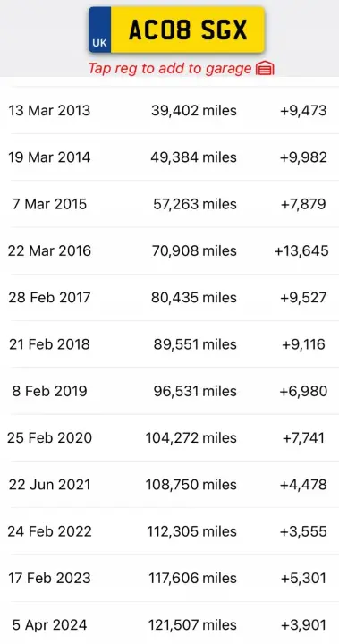This screenshot has width=339, height=644.
Task: Click the red garage icon
Action: (x=265, y=69)
